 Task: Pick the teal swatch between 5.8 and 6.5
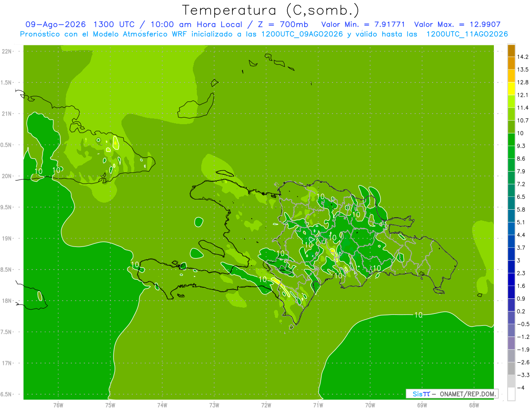(x=511, y=203)
